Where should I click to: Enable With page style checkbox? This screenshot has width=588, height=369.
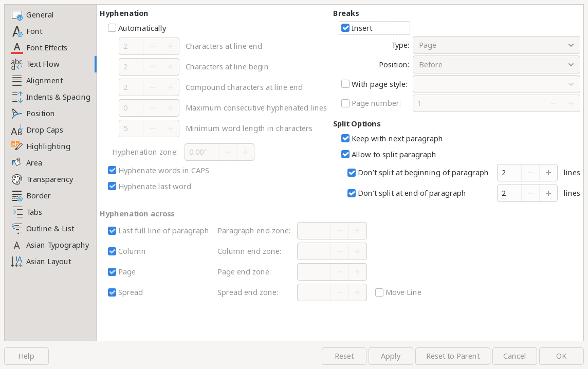click(x=345, y=84)
